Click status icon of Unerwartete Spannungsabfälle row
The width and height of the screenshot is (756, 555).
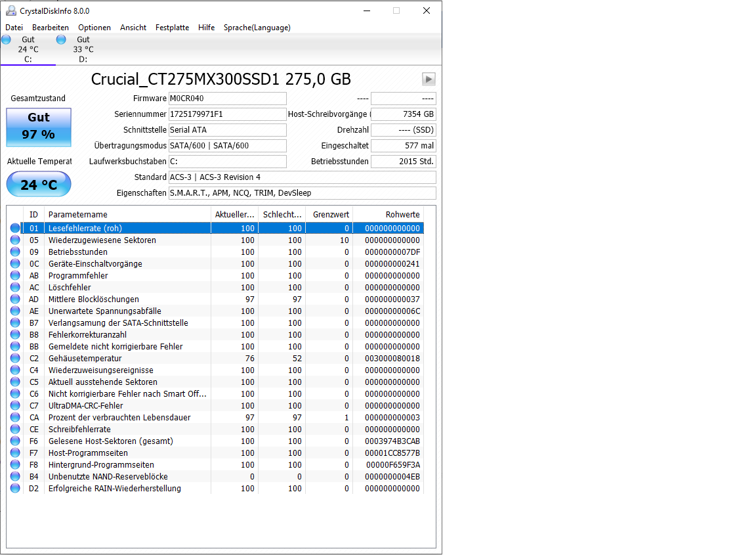15,311
